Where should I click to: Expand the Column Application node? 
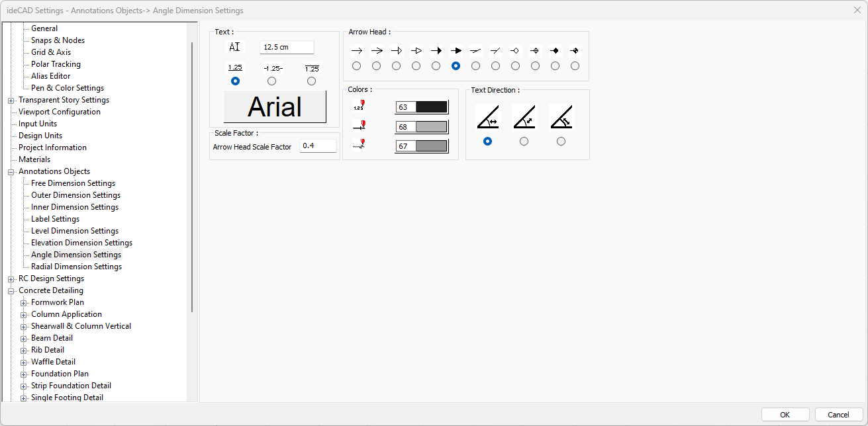(24, 315)
